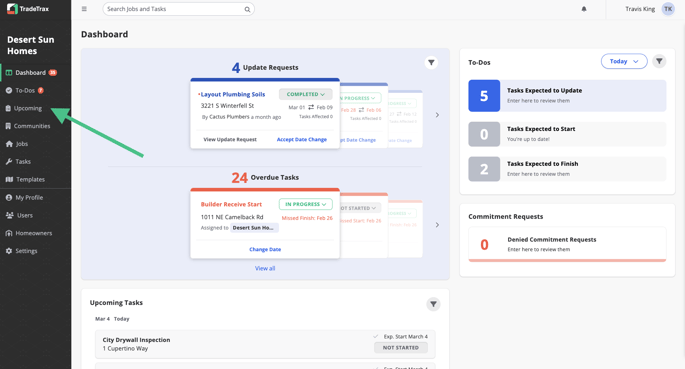
Task: Open Tasks in sidebar
Action: pos(23,162)
